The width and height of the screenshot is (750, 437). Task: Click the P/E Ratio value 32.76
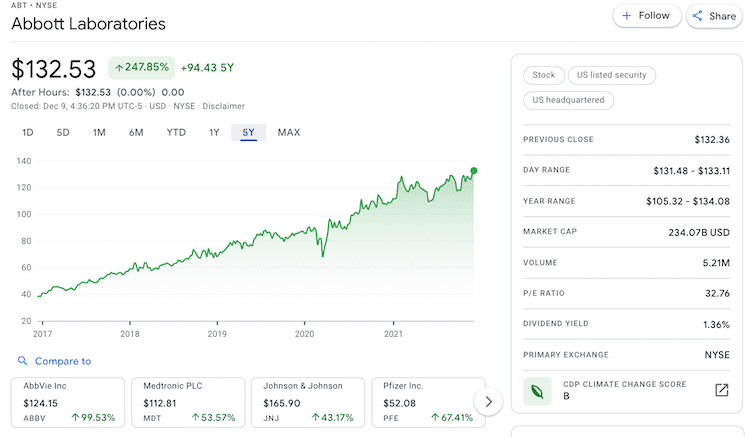pos(717,294)
